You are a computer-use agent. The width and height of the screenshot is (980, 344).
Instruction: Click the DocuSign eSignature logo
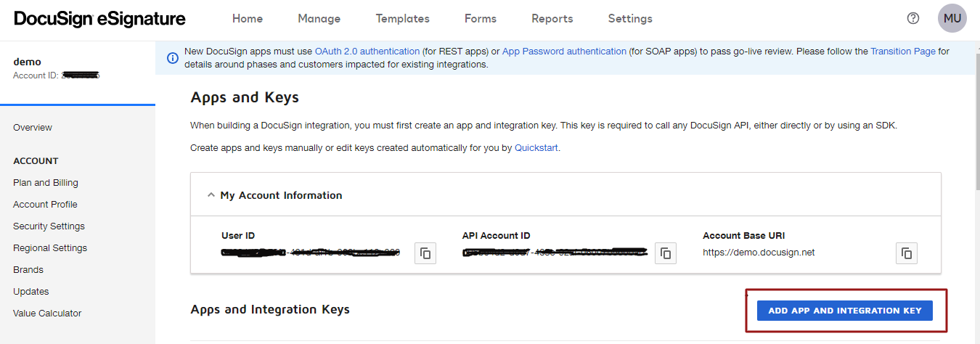[x=99, y=19]
